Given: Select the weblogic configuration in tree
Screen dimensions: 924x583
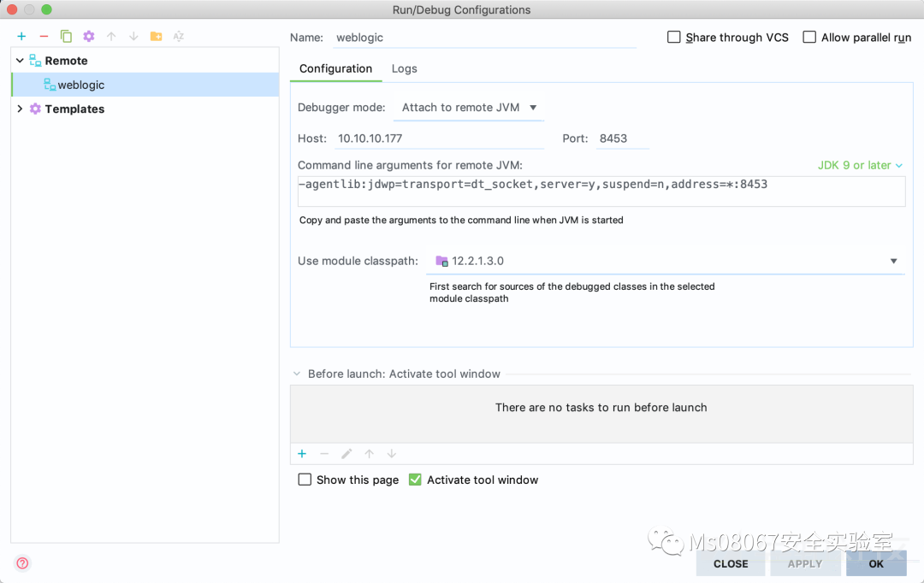Looking at the screenshot, I should pyautogui.click(x=80, y=85).
